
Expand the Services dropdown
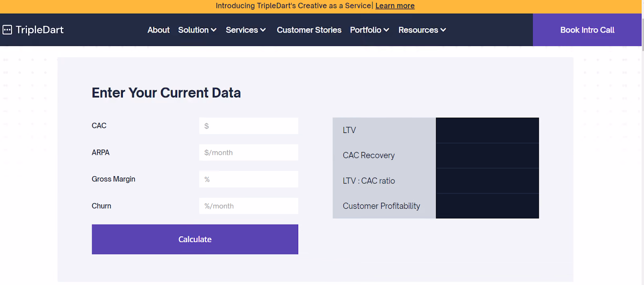pos(246,30)
